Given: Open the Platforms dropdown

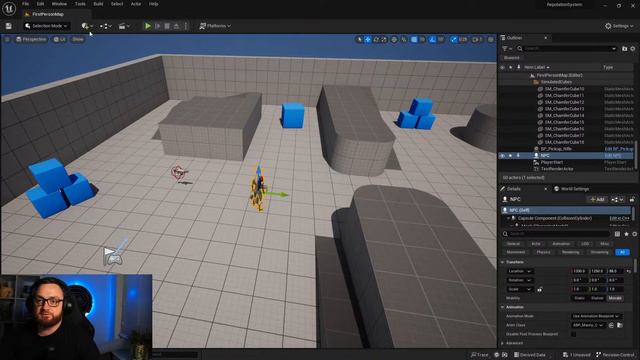Looking at the screenshot, I should [215, 26].
